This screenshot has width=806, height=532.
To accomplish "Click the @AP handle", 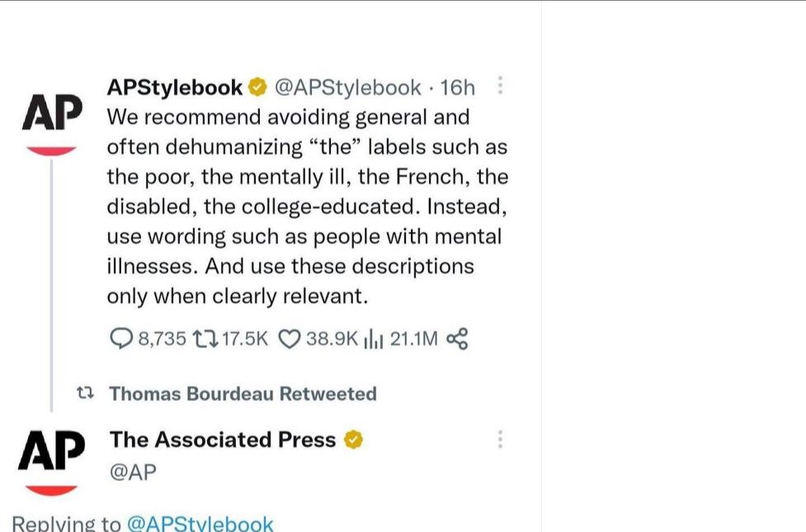I will click(132, 472).
